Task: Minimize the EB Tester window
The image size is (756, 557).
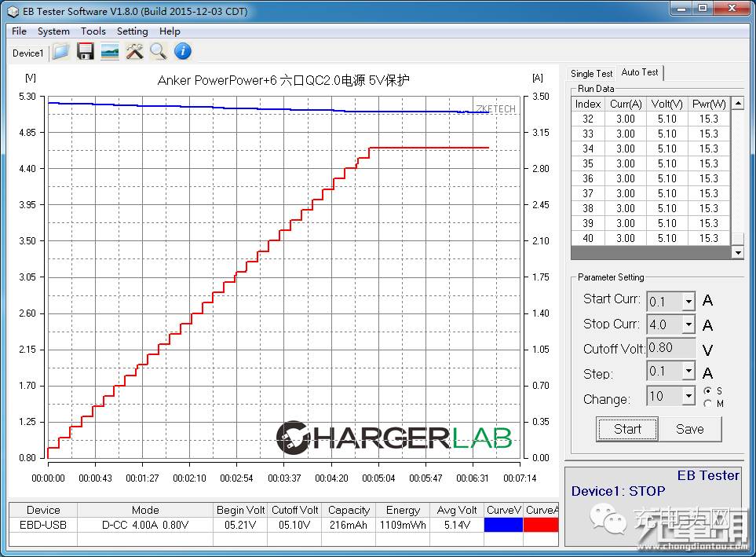Action: [681, 8]
